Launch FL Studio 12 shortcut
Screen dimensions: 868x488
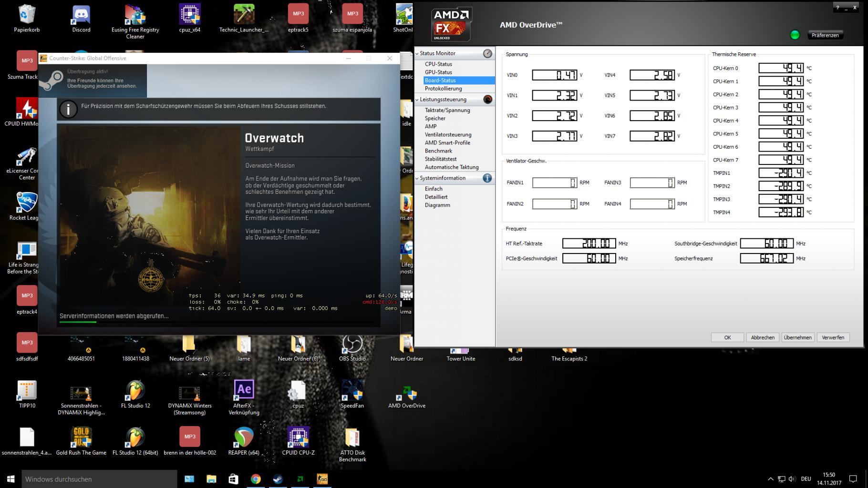click(135, 395)
